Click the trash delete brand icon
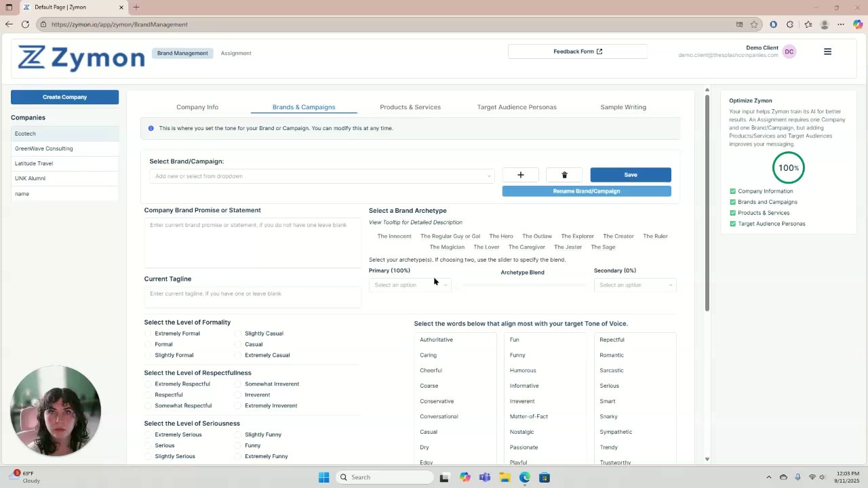The width and height of the screenshot is (868, 488). 564,175
